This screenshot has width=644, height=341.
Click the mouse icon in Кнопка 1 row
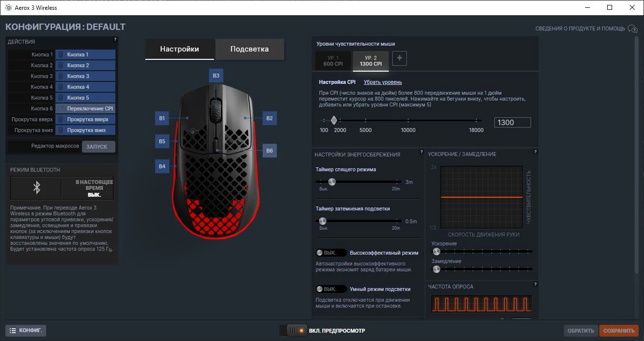pyautogui.click(x=61, y=54)
